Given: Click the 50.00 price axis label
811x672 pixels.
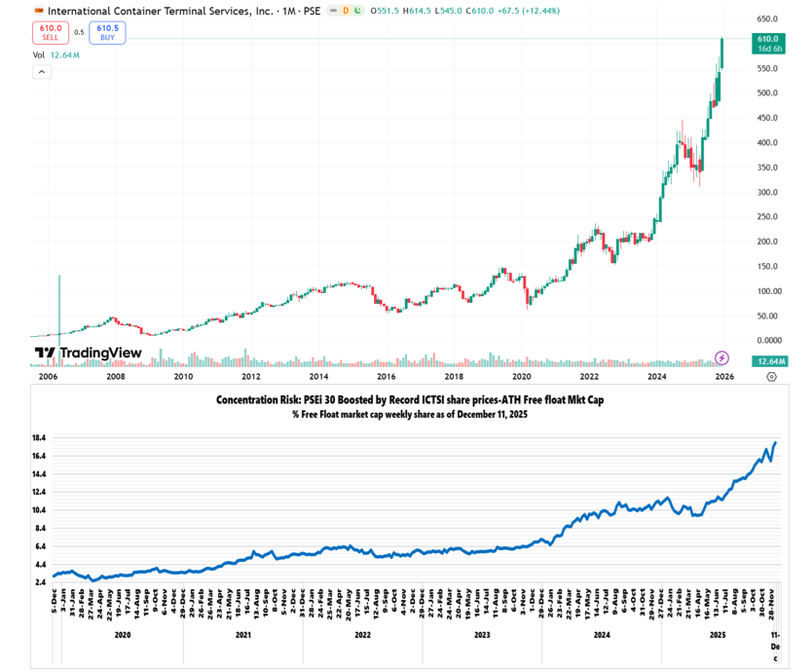Looking at the screenshot, I should click(767, 317).
